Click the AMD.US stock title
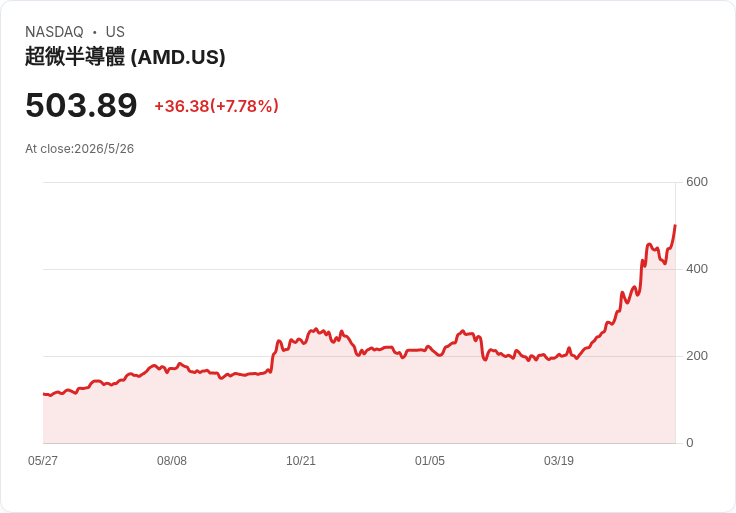736x513 pixels. pos(125,57)
